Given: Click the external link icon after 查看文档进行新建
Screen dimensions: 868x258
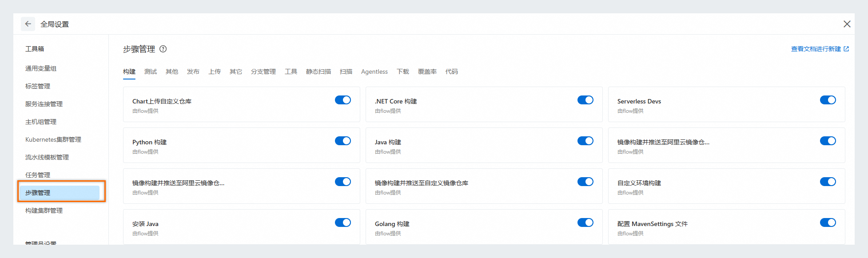Looking at the screenshot, I should pyautogui.click(x=846, y=49).
